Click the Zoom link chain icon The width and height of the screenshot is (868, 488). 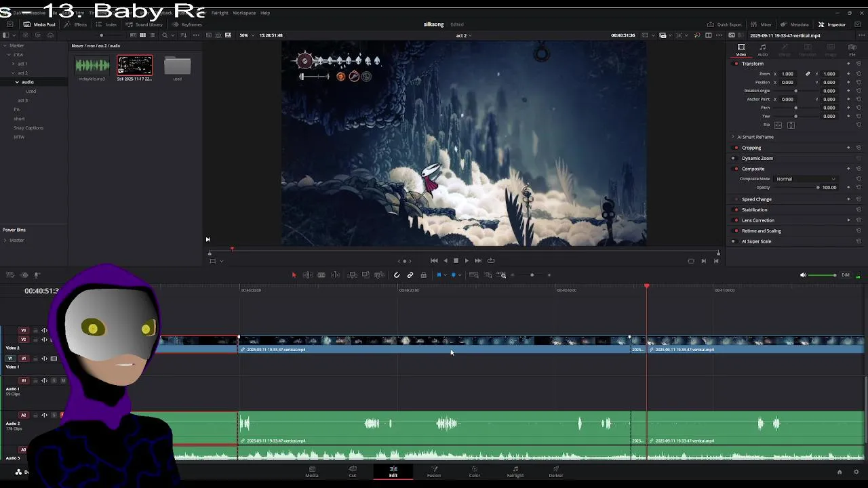(808, 74)
